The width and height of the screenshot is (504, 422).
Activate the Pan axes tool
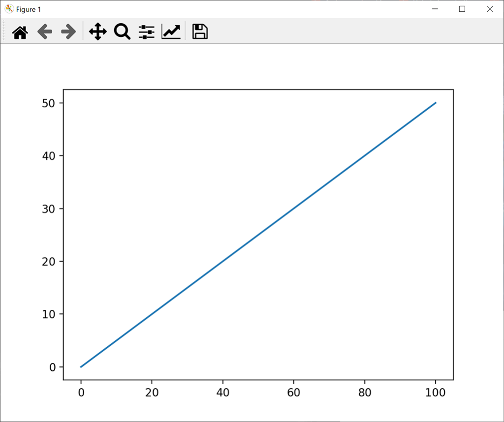pos(98,32)
